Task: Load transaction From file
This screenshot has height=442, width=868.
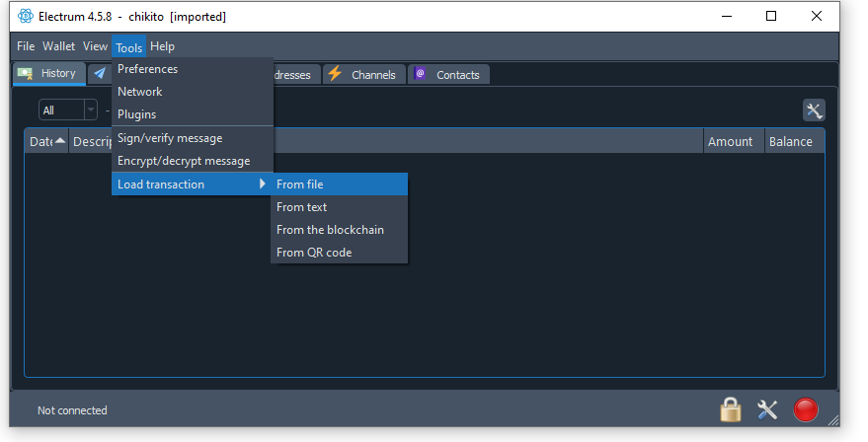Action: point(339,184)
